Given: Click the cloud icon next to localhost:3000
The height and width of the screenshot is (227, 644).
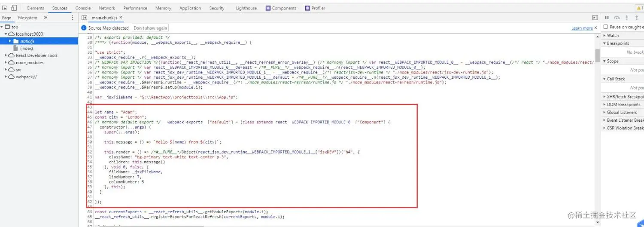Looking at the screenshot, I should tap(12, 34).
